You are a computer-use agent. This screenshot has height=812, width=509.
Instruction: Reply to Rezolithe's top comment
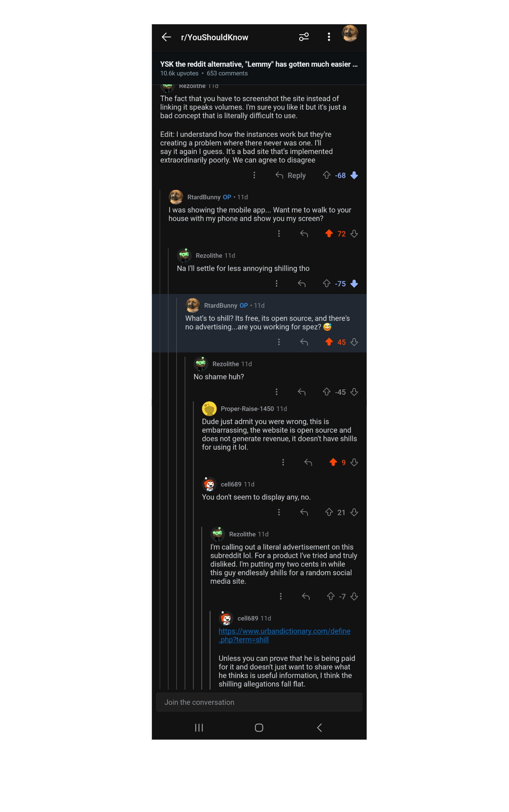(x=291, y=176)
